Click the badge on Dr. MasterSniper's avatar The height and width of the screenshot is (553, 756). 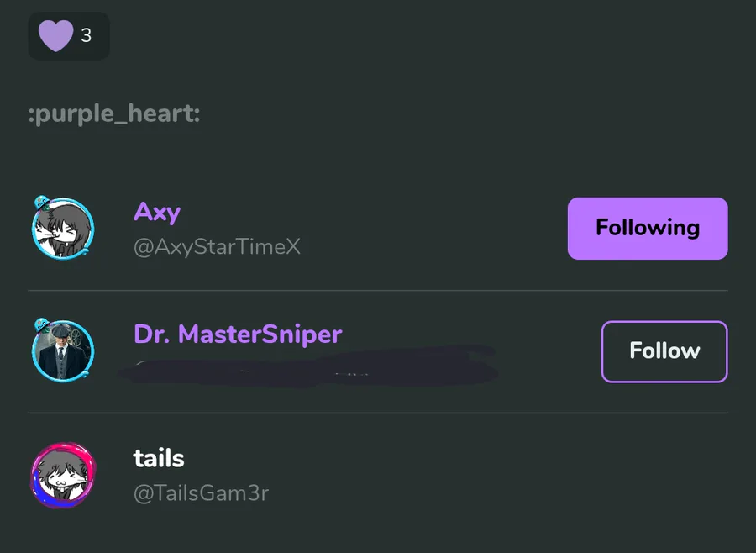click(42, 325)
